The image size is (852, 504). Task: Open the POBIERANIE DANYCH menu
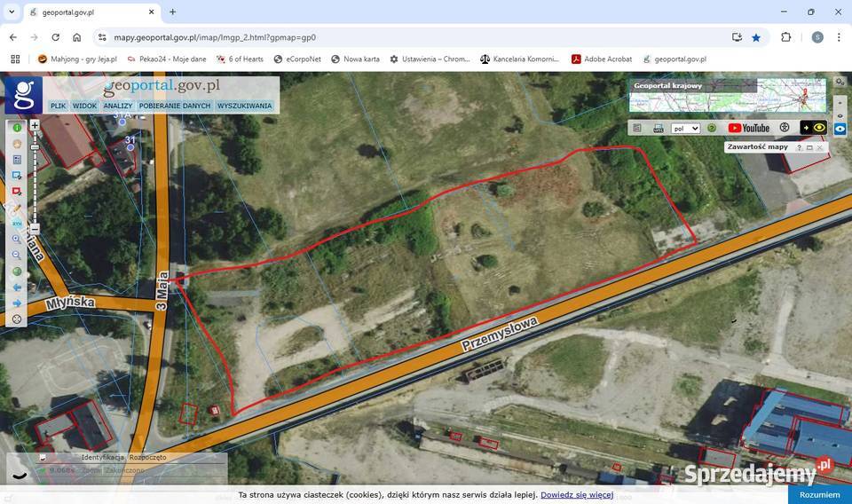click(175, 106)
